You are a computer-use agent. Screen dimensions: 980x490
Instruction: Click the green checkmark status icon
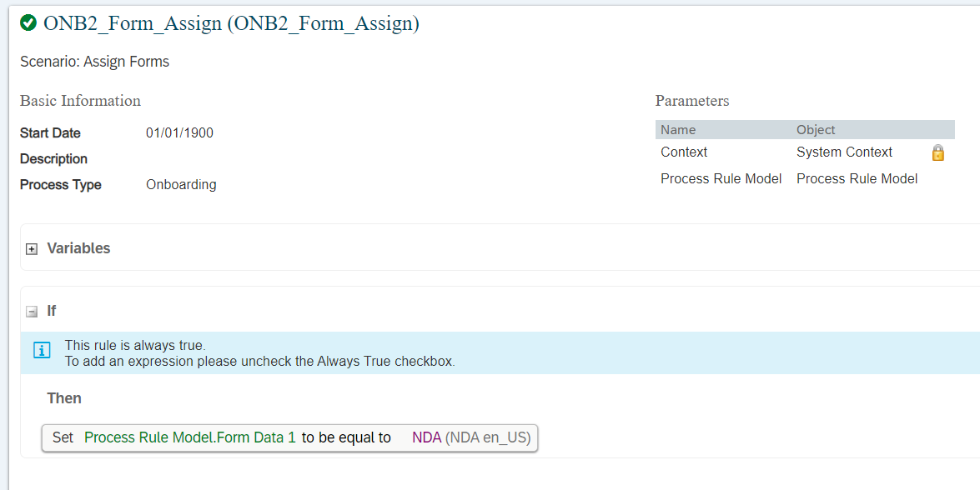28,23
